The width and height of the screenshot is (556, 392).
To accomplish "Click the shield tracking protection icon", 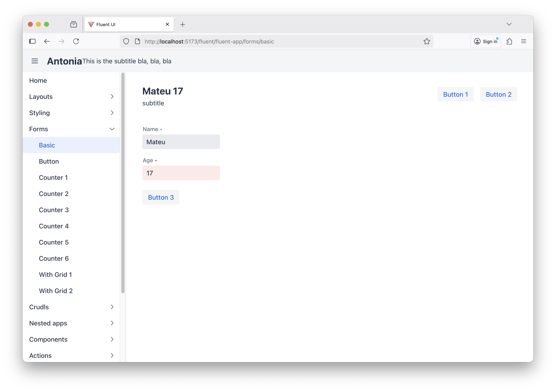I will coord(126,41).
